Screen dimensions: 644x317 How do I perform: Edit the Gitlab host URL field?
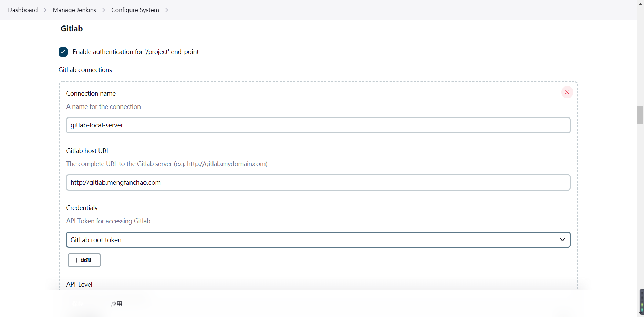click(318, 182)
